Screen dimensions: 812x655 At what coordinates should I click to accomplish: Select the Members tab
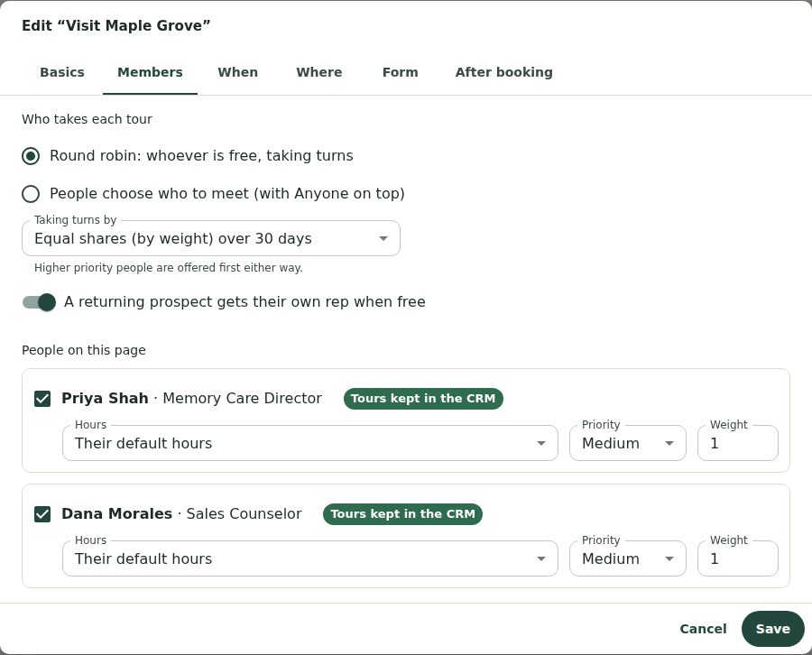click(150, 72)
